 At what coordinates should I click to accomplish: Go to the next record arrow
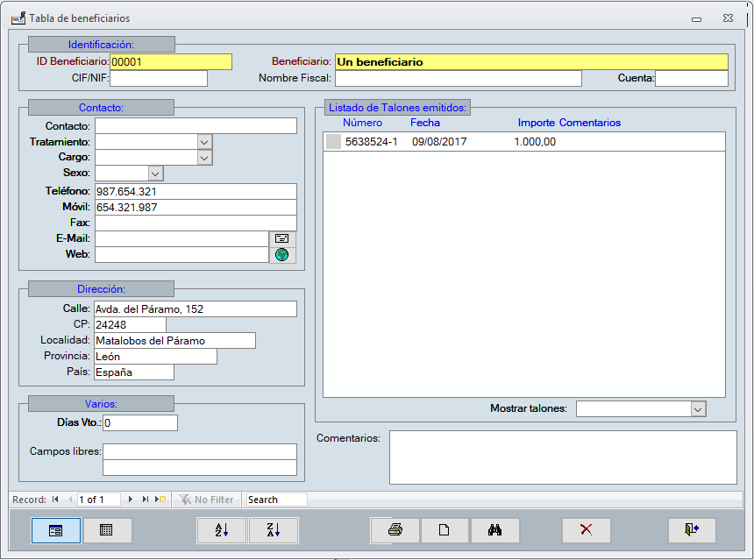[131, 500]
